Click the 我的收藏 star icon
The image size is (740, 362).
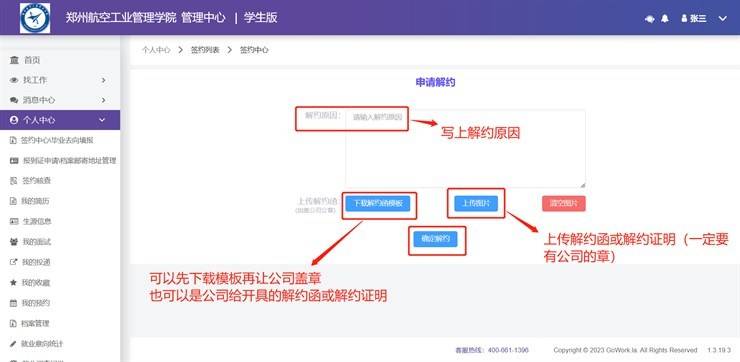point(13,283)
